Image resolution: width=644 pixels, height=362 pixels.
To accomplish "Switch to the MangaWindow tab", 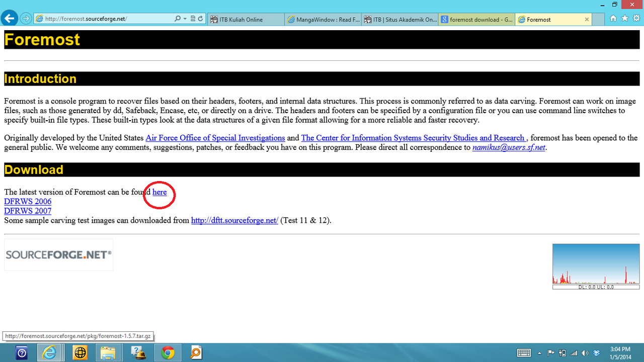I will tap(322, 20).
